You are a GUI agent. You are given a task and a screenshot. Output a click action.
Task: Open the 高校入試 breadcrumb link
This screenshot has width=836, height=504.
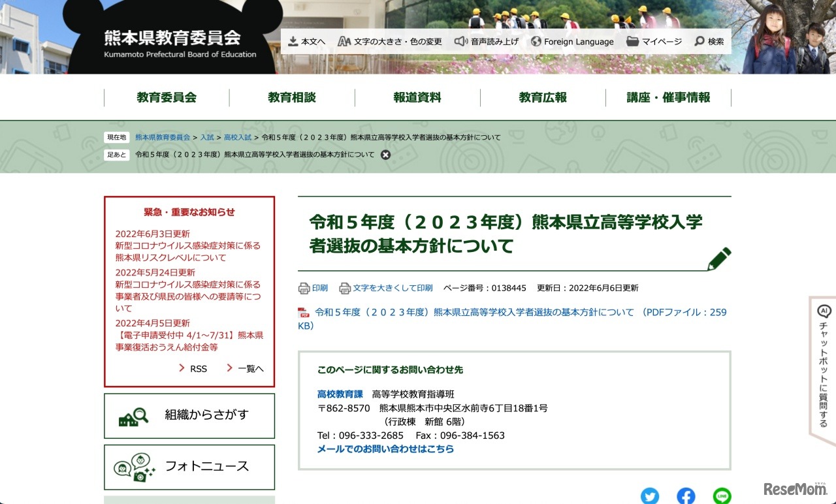coord(236,138)
